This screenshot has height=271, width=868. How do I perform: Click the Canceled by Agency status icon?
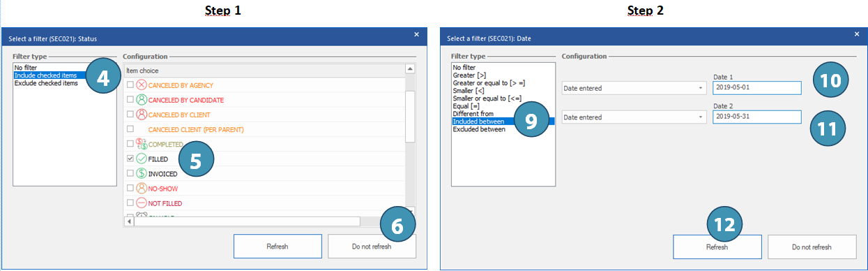tap(142, 85)
